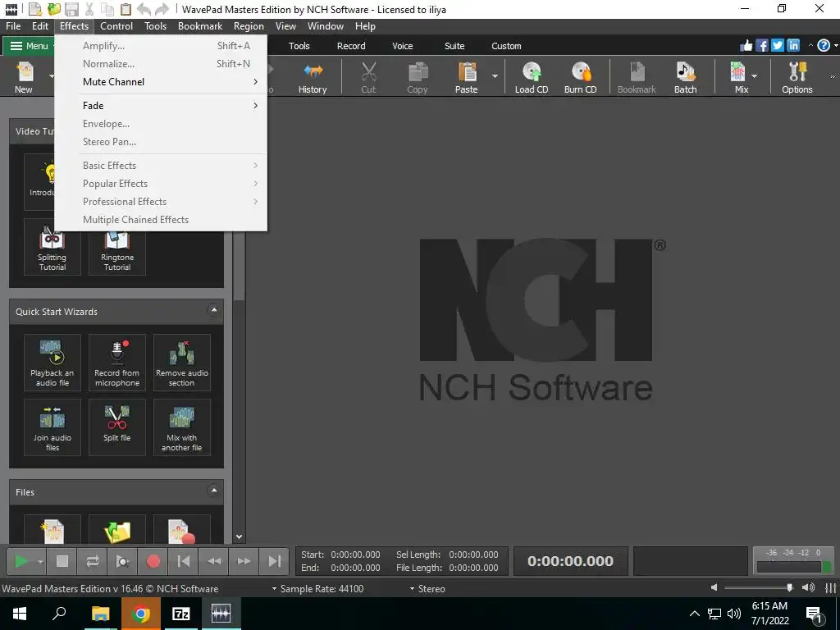Click the sidebar scroll down arrow
The image size is (840, 630).
click(x=239, y=536)
